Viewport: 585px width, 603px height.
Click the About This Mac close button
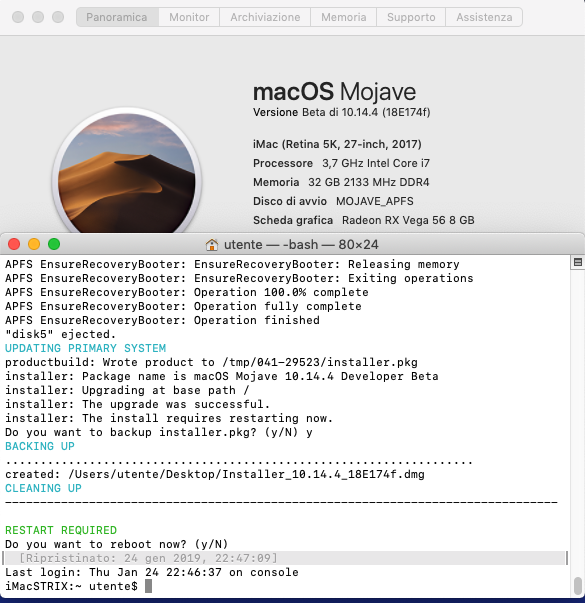pos(18,17)
